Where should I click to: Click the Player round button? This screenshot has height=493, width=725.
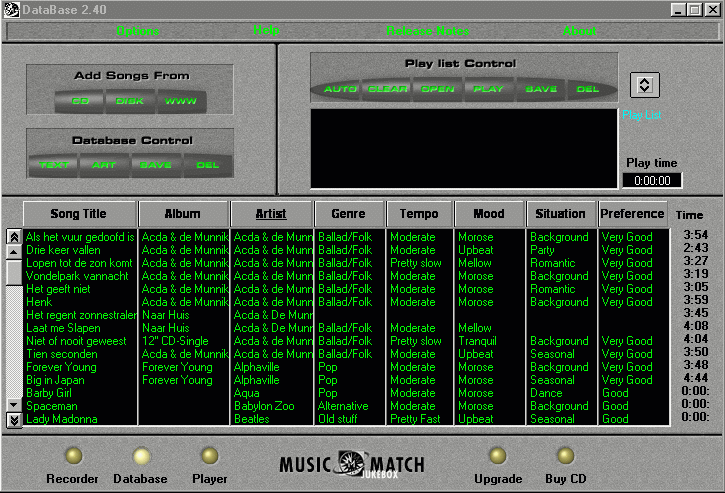click(209, 456)
